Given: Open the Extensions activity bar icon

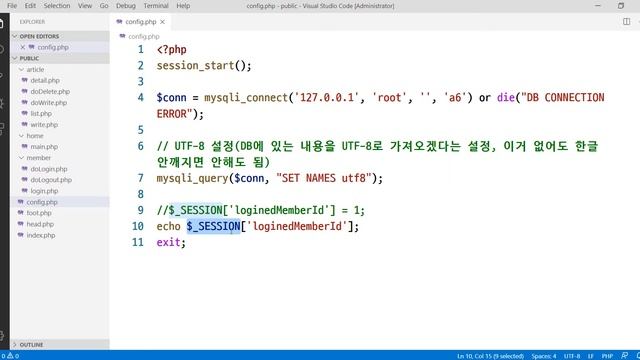Looking at the screenshot, I should tap(2, 129).
